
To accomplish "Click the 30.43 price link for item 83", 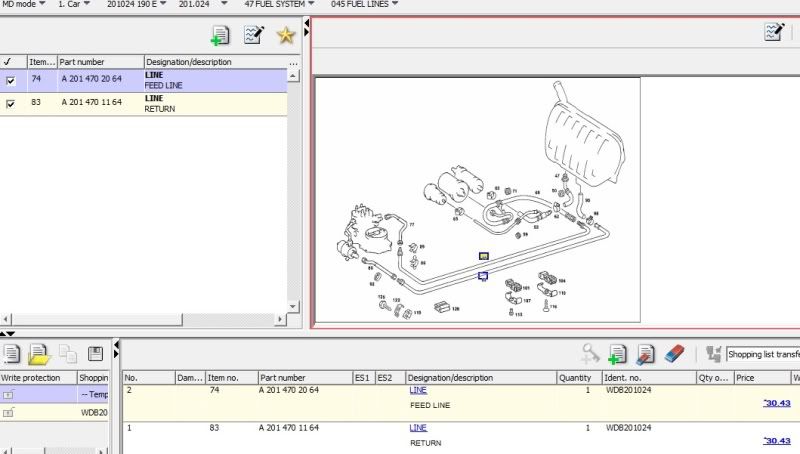I will click(776, 440).
